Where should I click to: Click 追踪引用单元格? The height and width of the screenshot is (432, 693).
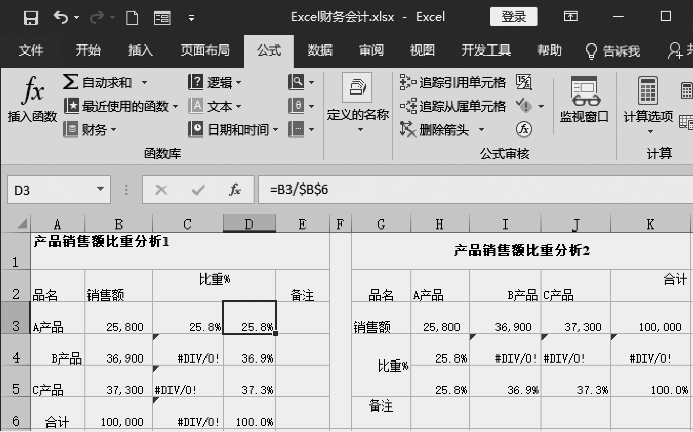[453, 82]
